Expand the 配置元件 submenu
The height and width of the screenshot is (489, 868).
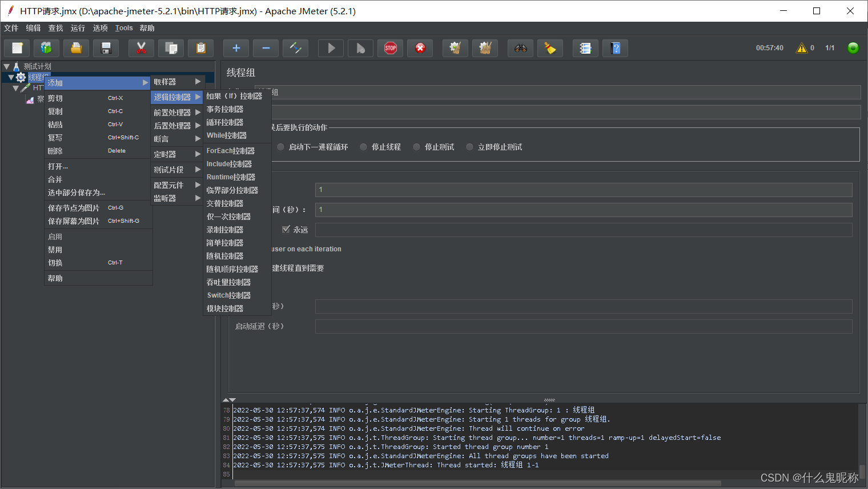click(x=178, y=185)
